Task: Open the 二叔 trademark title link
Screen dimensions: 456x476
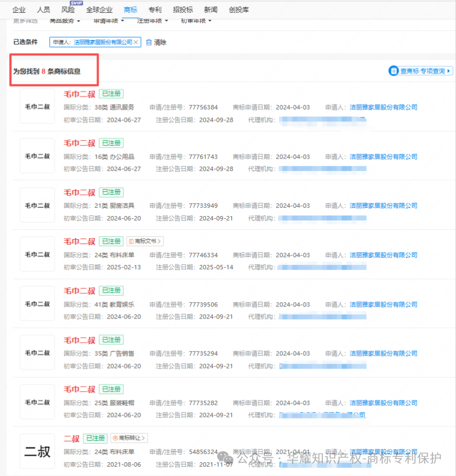Action: click(72, 438)
